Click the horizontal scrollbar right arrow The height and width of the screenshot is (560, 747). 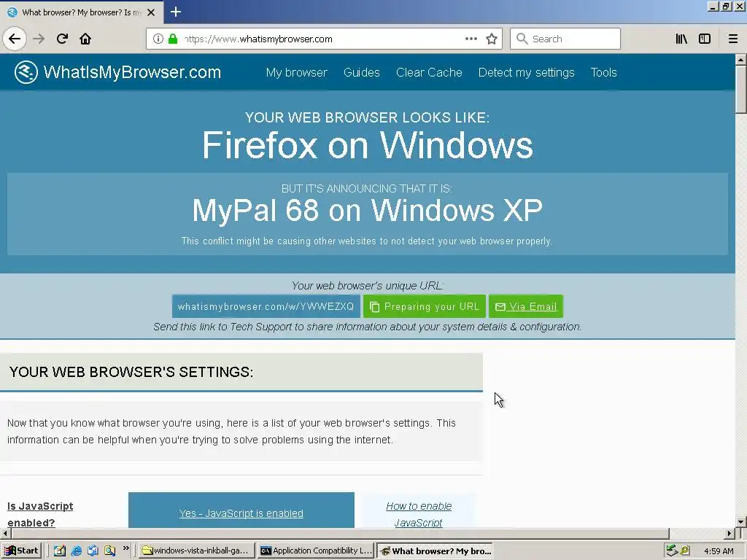[729, 533]
